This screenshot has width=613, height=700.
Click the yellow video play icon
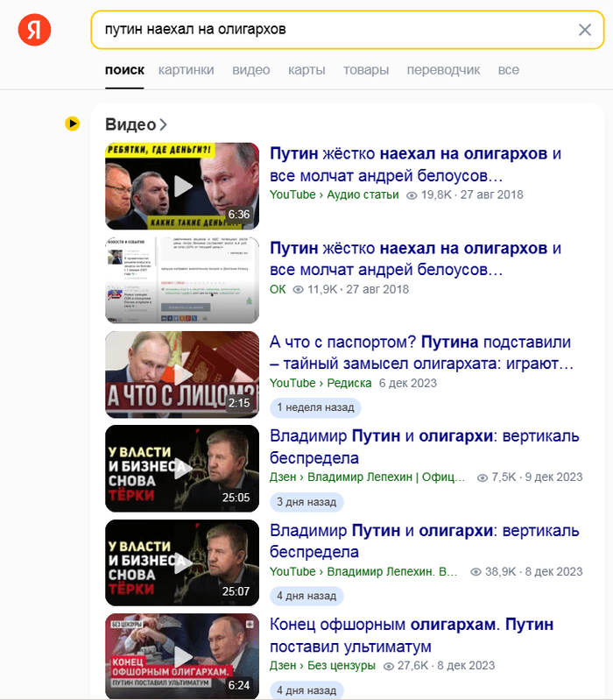pos(73,124)
